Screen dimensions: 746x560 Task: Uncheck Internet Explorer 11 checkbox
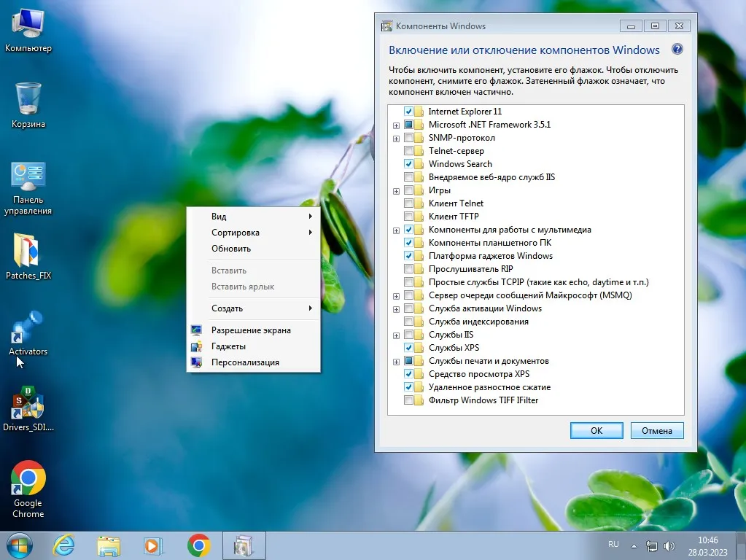(x=408, y=112)
